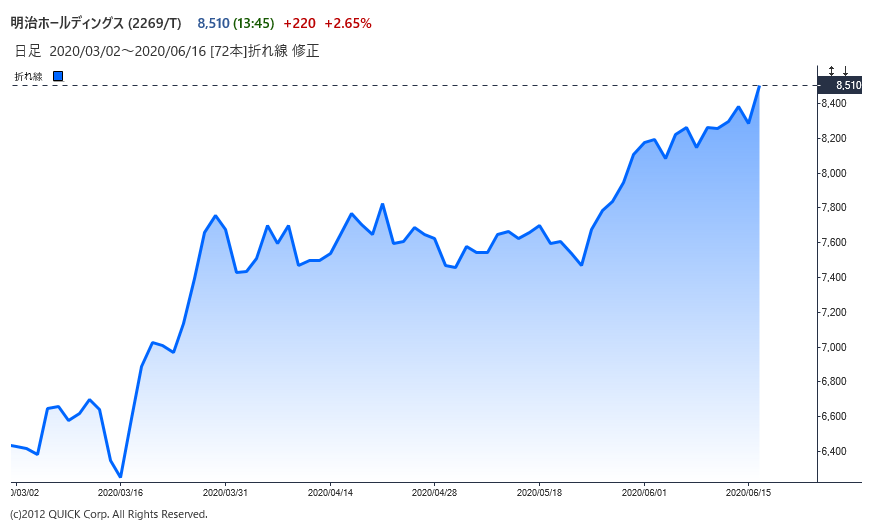Click the 7,000 price axis label
Screen dimensions: 873x531
click(x=834, y=347)
